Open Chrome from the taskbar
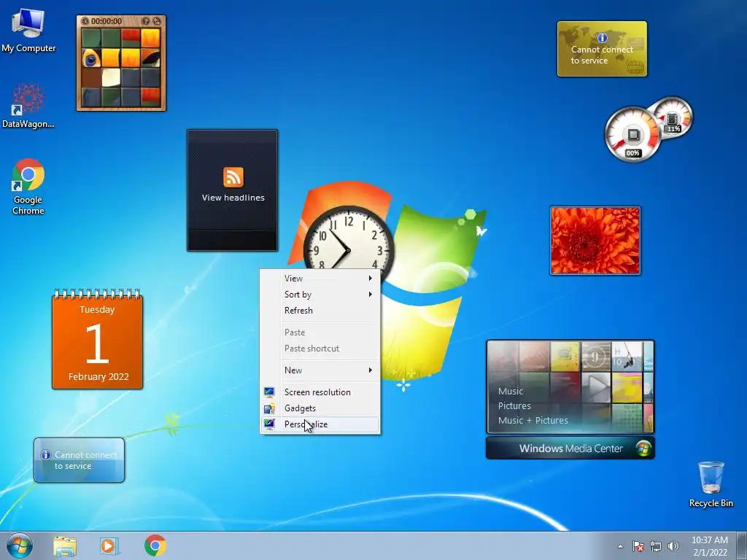 click(x=155, y=545)
